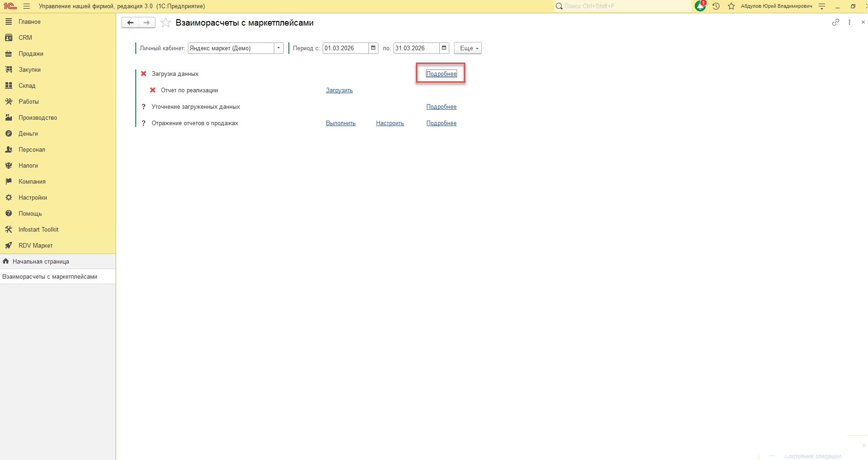Click the period start date field
Image resolution: width=868 pixels, height=460 pixels.
point(346,48)
